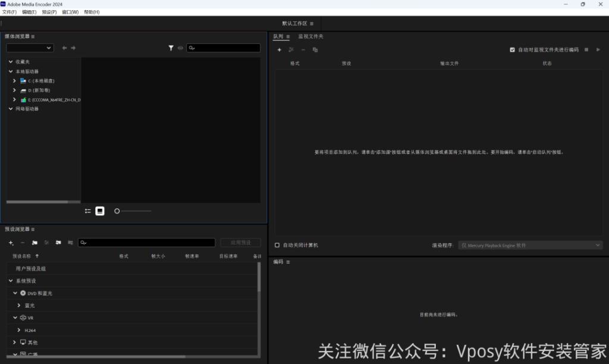Expand the D: (新加卷) drive
The height and width of the screenshot is (364, 609).
(x=14, y=90)
